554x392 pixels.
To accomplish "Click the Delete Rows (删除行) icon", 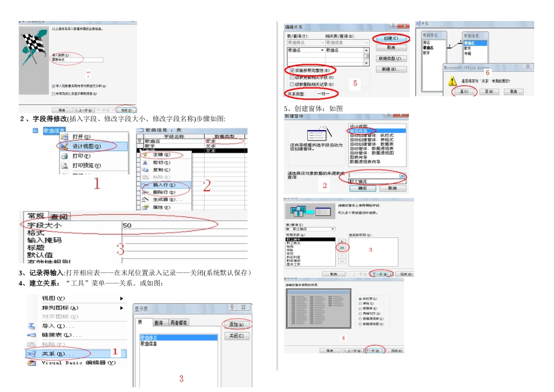I will tap(145, 192).
